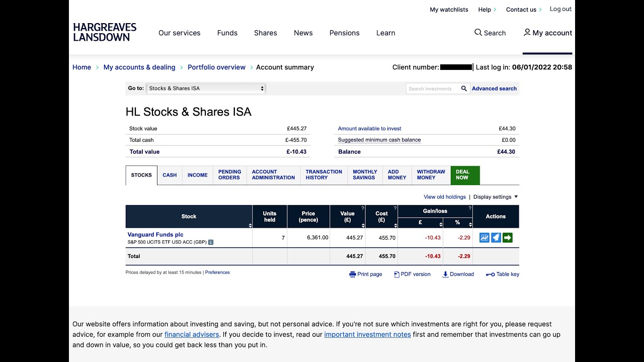This screenshot has height=362, width=644.
Task: Click the Advanced search link
Action: (494, 88)
